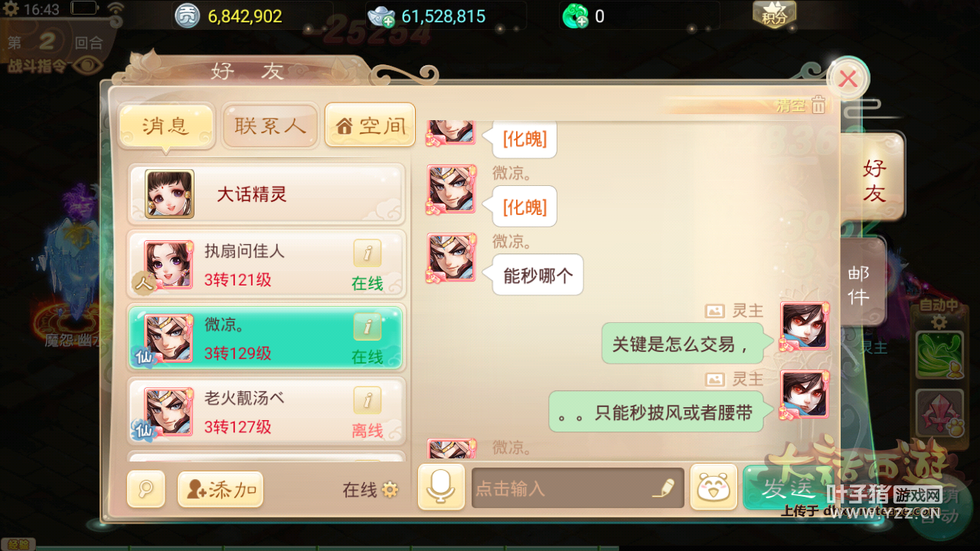Viewport: 980px width, 551px height.
Task: Open the 积分 points badge
Action: coord(775,15)
